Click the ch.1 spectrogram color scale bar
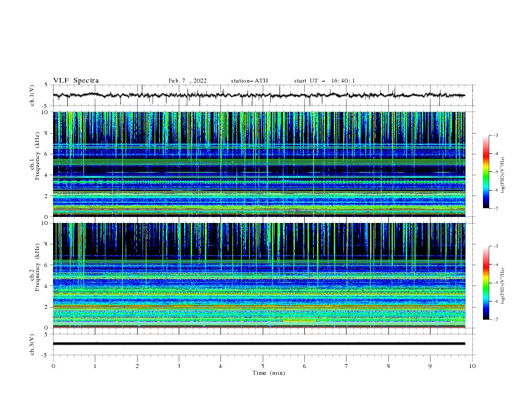Image resolution: width=532 pixels, height=411 pixels. click(x=486, y=172)
